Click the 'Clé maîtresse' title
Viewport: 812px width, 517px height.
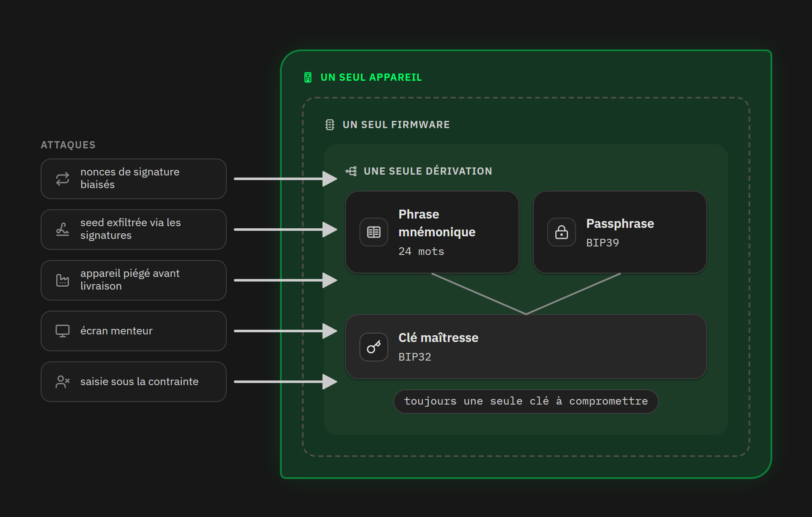(438, 338)
